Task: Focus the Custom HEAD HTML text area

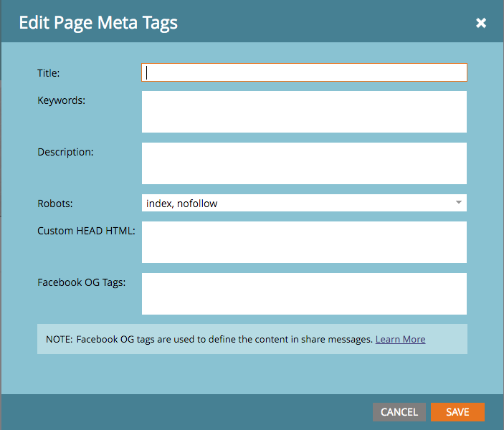Action: coord(304,242)
